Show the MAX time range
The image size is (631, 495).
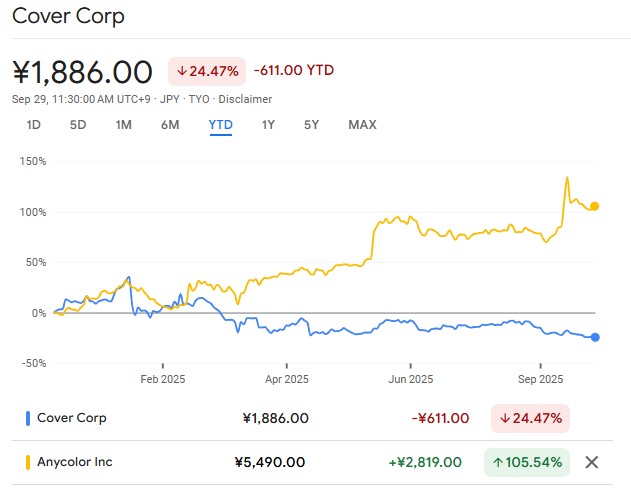(x=362, y=125)
